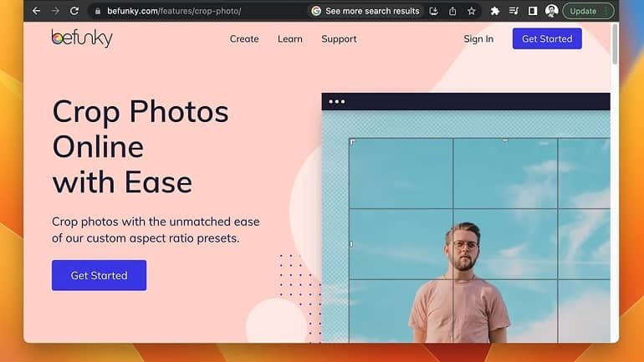Open the Extensions puzzle icon
The width and height of the screenshot is (644, 362).
click(495, 11)
